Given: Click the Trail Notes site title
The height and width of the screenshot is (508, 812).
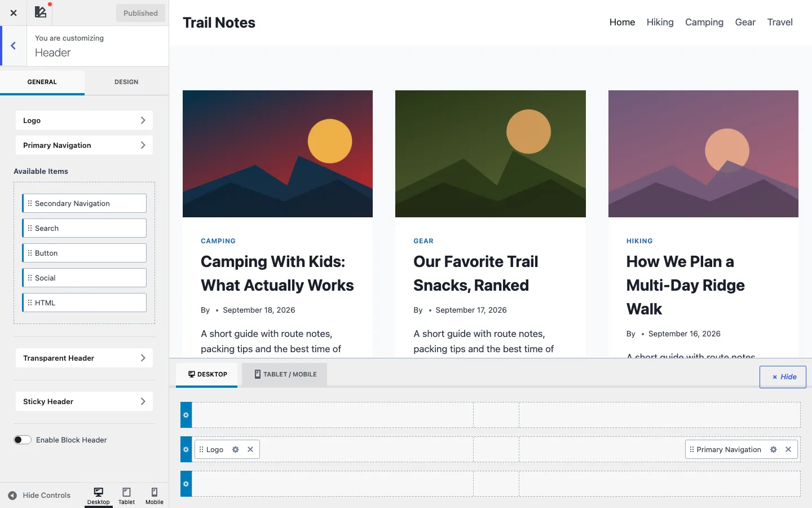Looking at the screenshot, I should coord(219,23).
